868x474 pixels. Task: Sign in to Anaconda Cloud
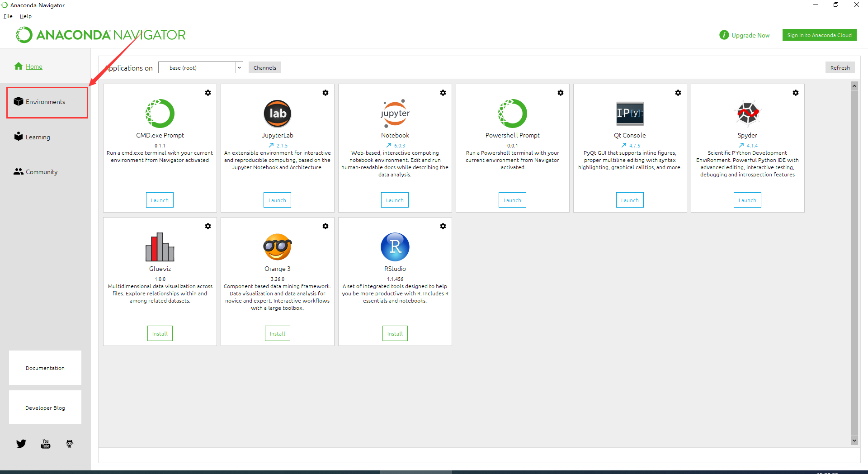coord(819,35)
